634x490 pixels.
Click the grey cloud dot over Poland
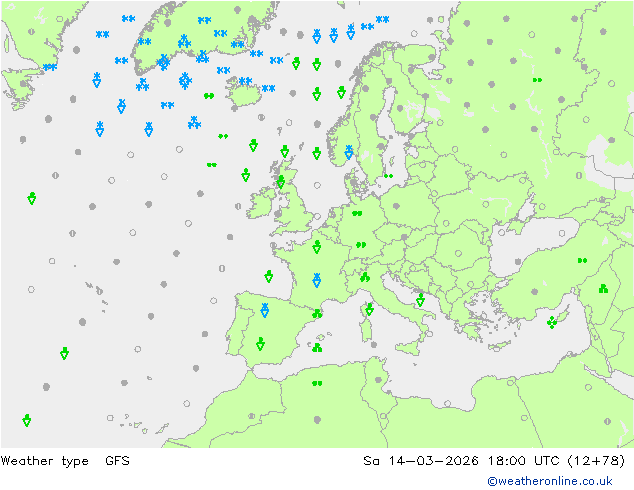[x=396, y=206]
